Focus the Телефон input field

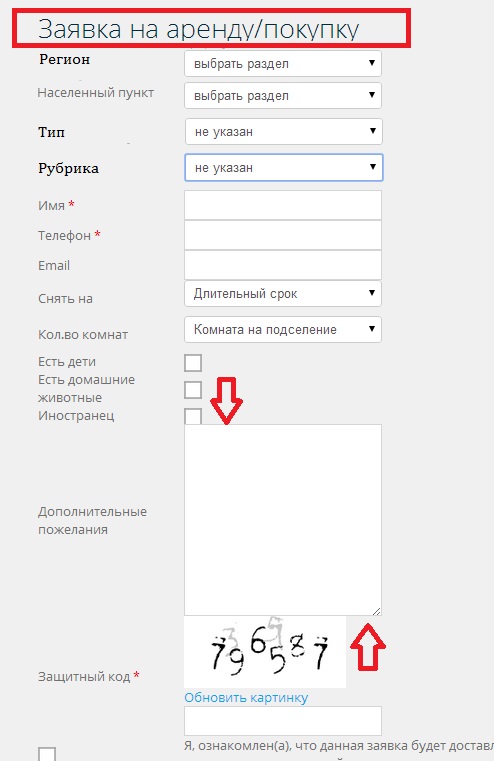pos(283,235)
